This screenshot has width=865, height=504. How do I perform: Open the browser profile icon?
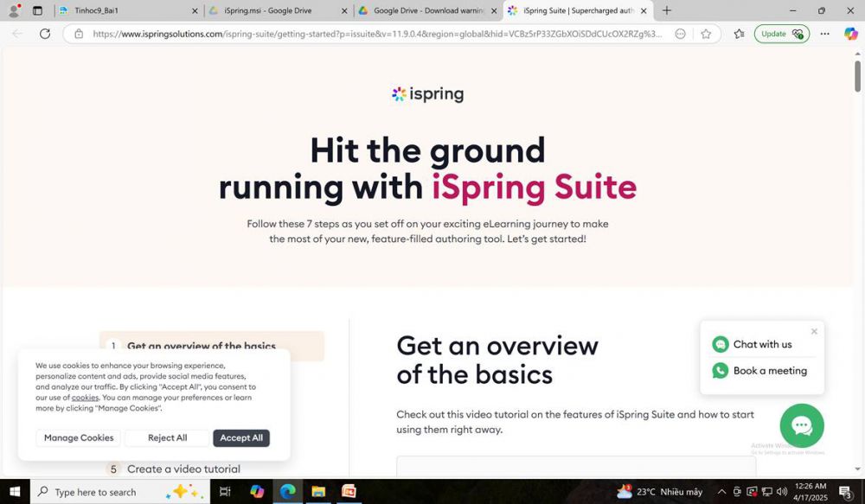click(15, 10)
